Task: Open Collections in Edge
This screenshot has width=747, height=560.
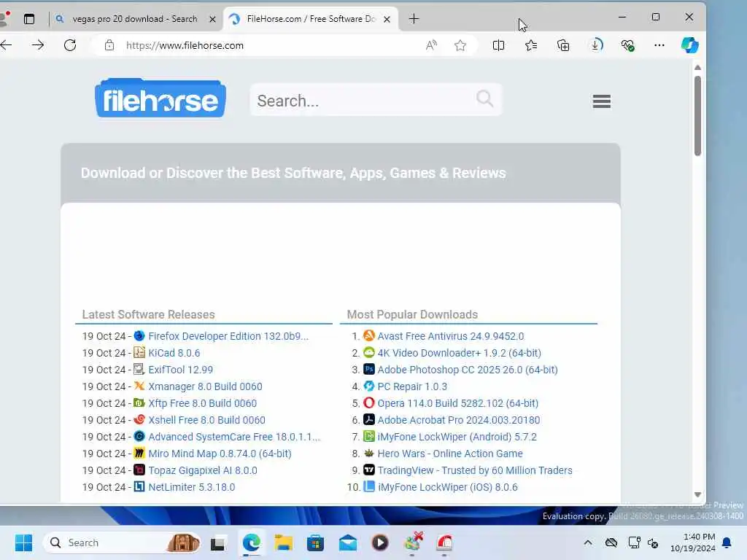Action: tap(563, 45)
